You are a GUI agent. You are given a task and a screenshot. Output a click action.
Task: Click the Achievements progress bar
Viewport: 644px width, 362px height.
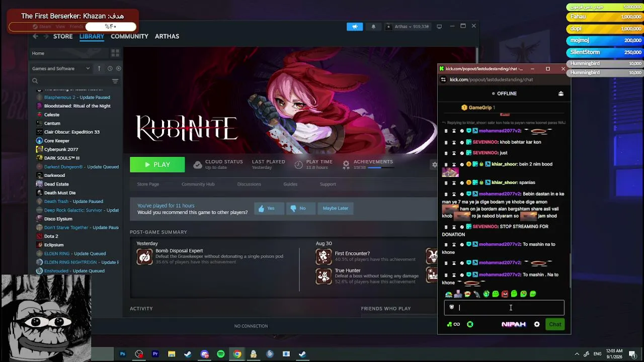(381, 168)
